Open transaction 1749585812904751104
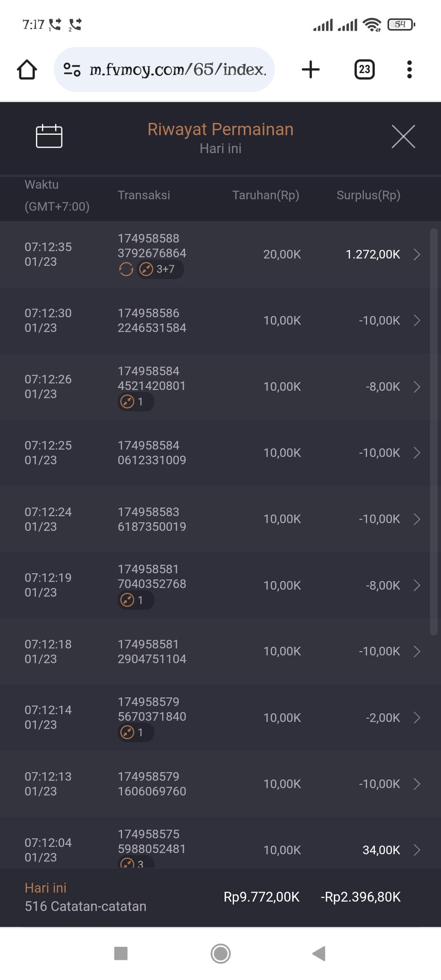The height and width of the screenshot is (980, 441). point(151,651)
